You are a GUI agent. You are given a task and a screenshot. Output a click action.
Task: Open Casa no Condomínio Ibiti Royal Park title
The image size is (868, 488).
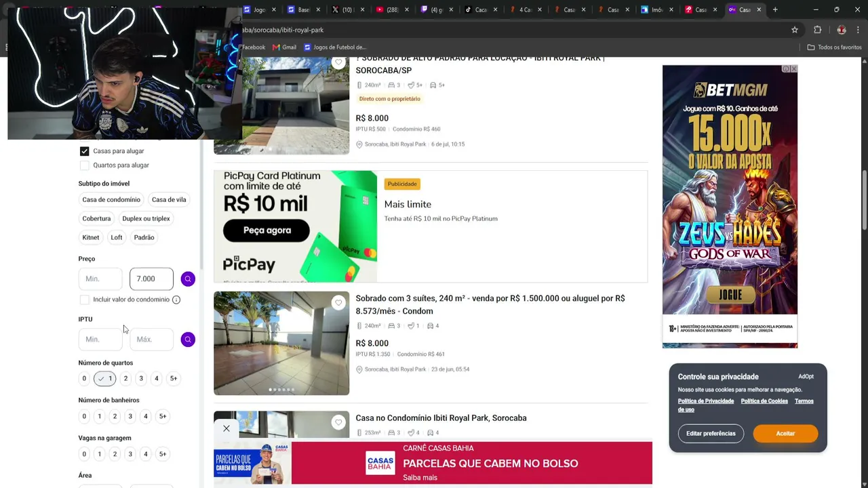coord(441,418)
